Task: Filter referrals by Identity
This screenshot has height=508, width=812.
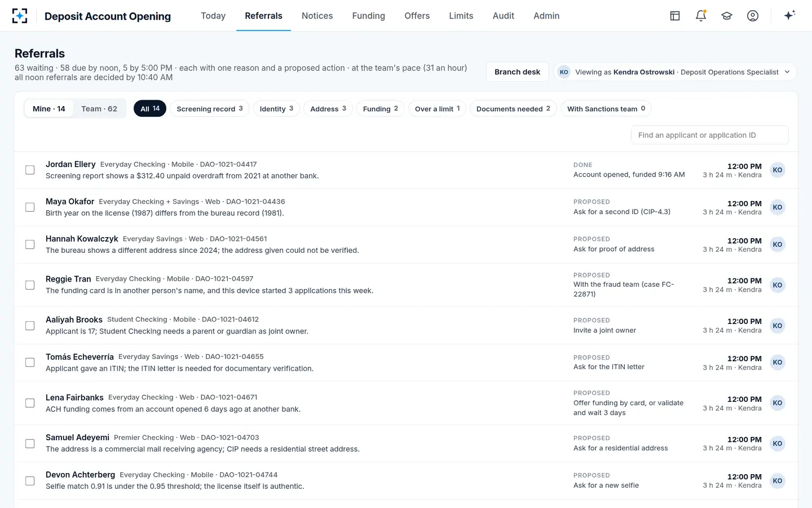Action: pos(276,109)
